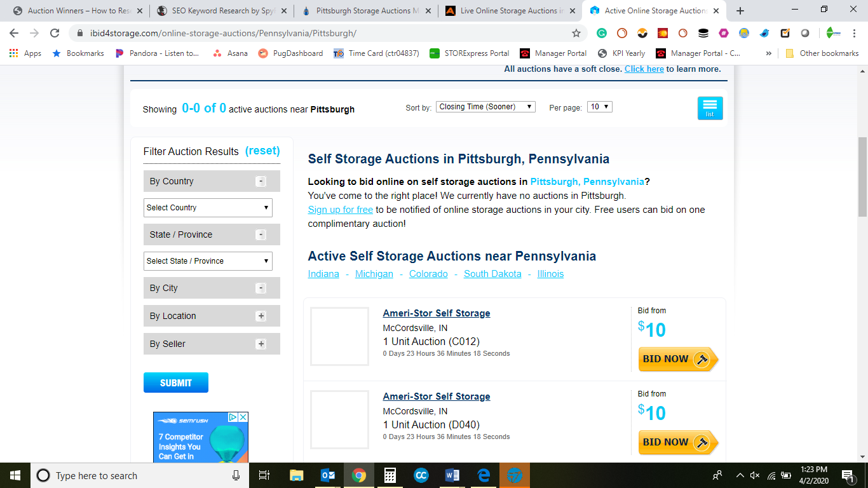Viewport: 868px width, 488px height.
Task: Open the Sign up for free link
Action: tap(341, 210)
